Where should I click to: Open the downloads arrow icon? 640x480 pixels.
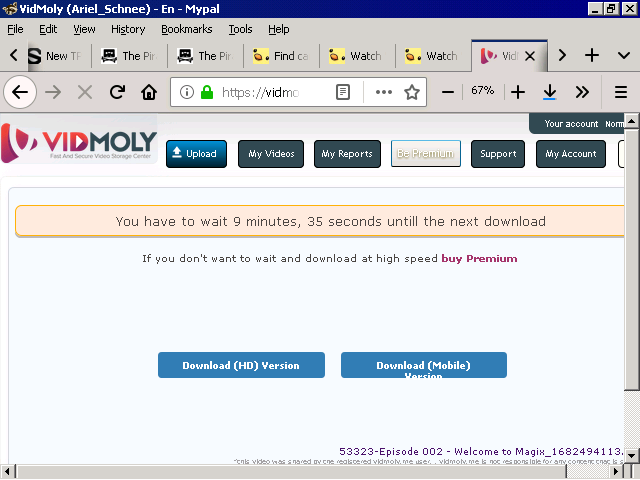pyautogui.click(x=550, y=92)
